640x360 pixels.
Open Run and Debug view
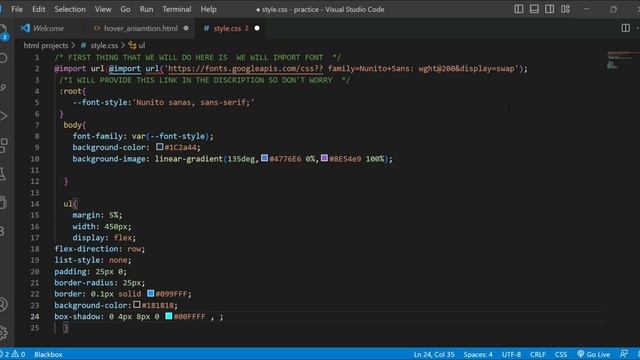3,116
